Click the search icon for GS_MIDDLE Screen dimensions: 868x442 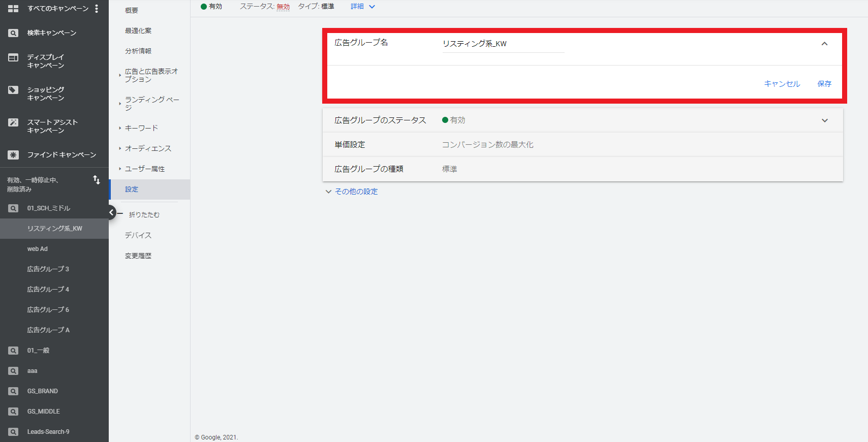coord(13,412)
